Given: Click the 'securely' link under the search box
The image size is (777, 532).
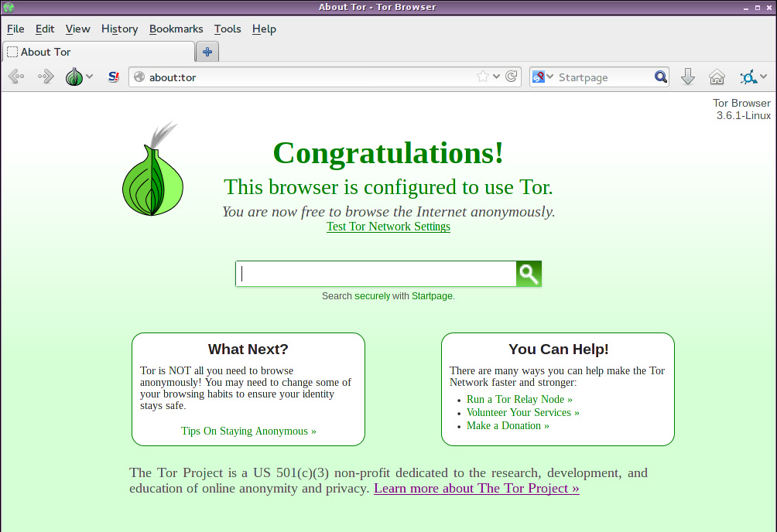Looking at the screenshot, I should click(372, 295).
